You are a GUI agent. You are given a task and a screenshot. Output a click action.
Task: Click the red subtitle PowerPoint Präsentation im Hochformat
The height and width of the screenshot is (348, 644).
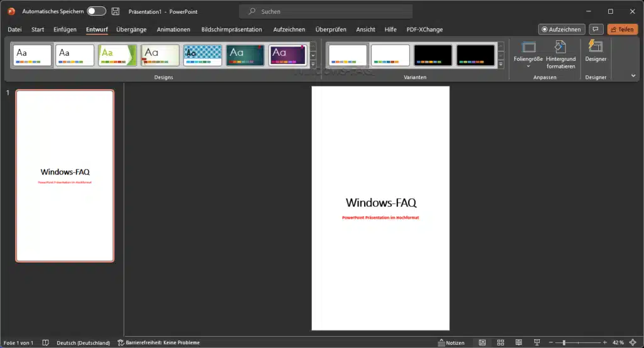380,218
